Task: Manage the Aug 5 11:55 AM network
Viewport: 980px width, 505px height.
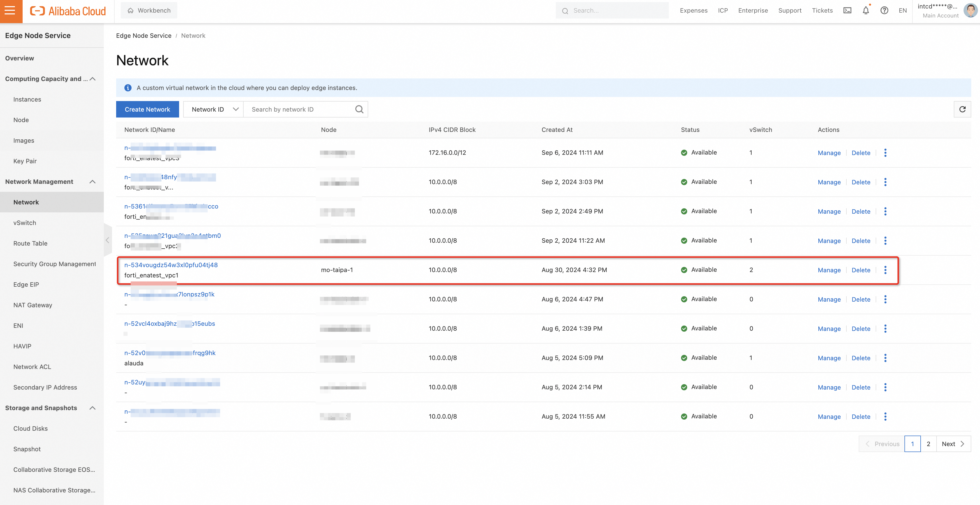Action: (x=829, y=417)
